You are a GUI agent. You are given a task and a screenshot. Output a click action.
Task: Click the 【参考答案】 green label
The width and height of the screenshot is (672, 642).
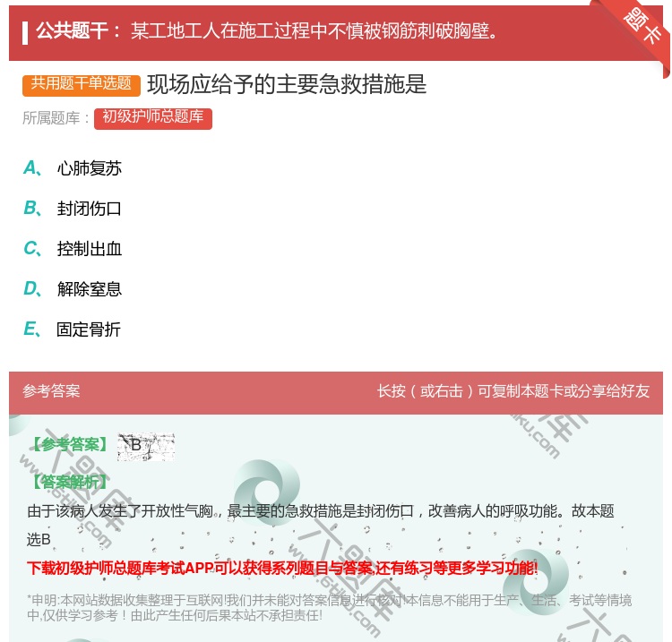coord(71,444)
